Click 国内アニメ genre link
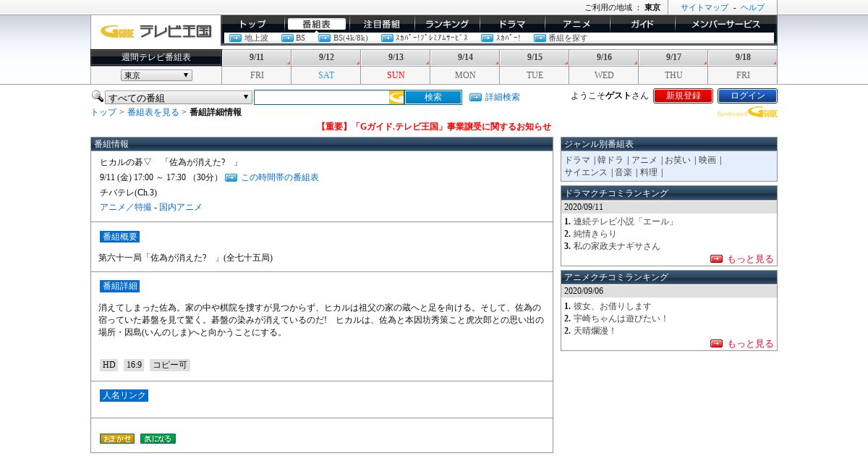 [181, 207]
